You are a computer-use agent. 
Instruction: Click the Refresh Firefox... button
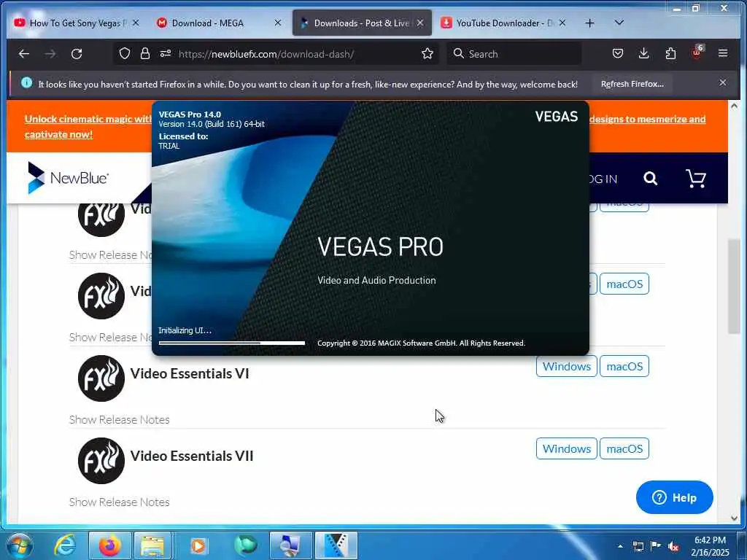(x=632, y=84)
